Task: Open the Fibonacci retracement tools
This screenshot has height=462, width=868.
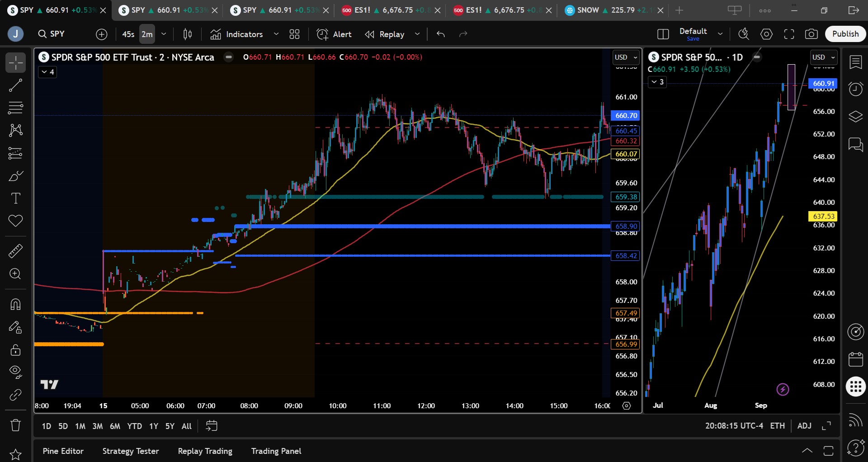Action: (x=15, y=108)
